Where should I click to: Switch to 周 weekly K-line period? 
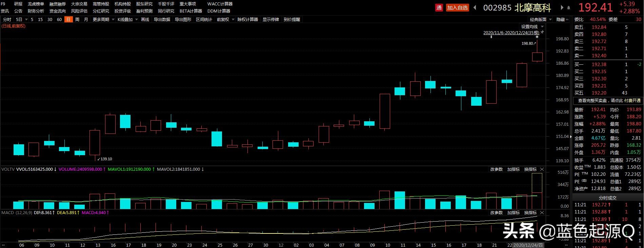[x=77, y=20]
